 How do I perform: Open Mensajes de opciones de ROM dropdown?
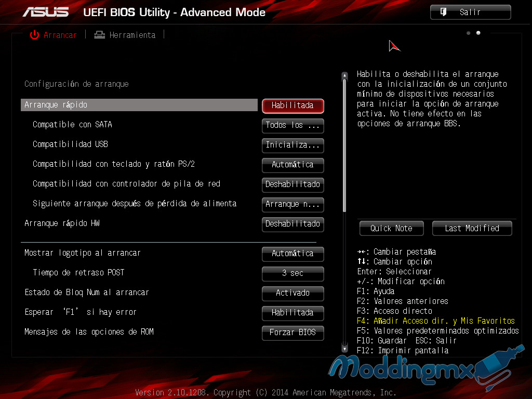pyautogui.click(x=293, y=332)
